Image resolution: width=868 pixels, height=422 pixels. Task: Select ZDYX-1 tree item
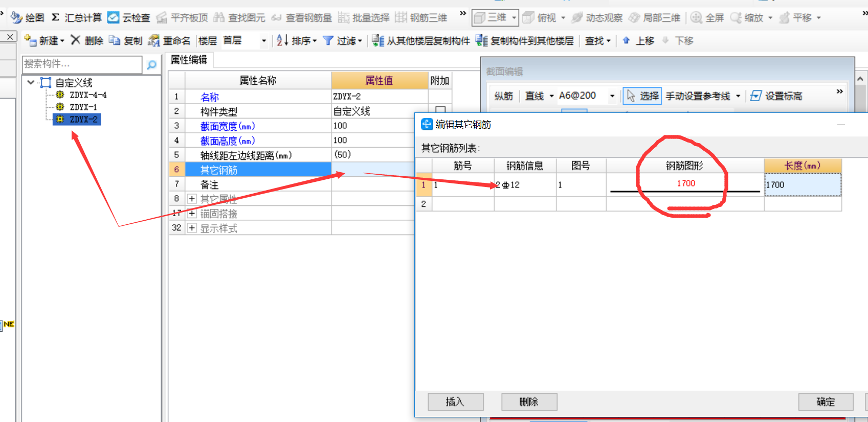coord(83,107)
